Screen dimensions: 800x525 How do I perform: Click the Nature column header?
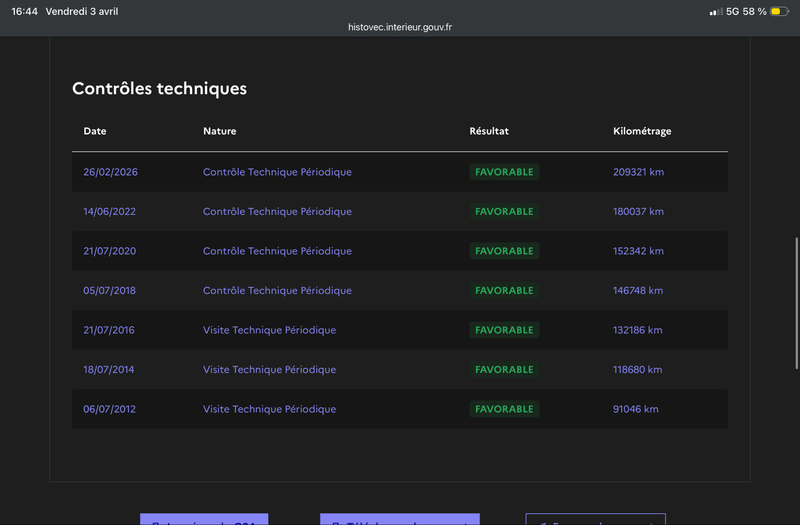click(x=220, y=131)
